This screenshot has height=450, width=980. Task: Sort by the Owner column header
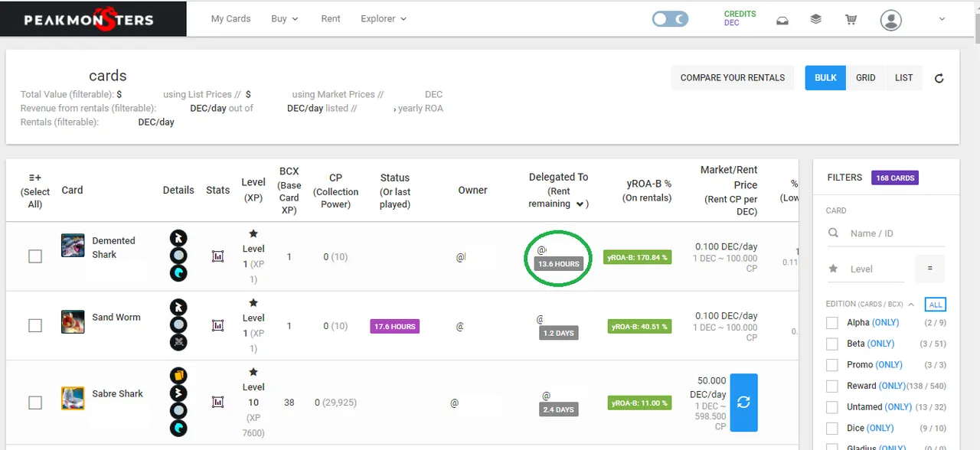472,190
